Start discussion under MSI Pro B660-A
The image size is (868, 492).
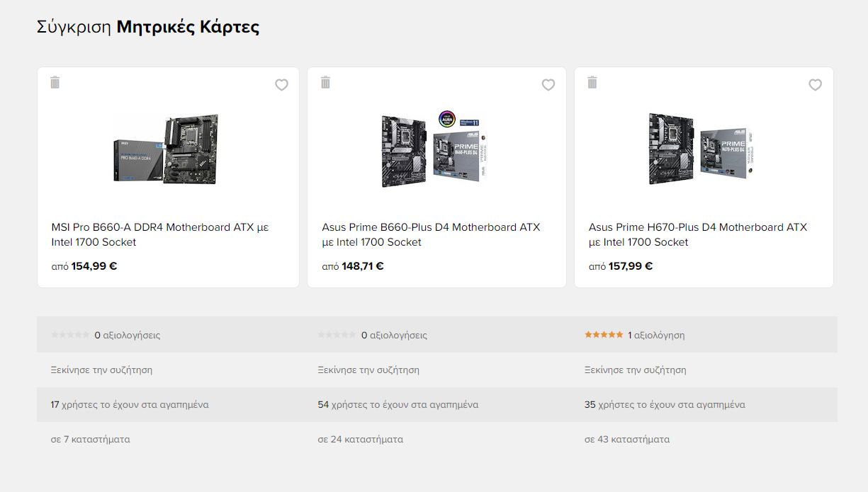101,370
